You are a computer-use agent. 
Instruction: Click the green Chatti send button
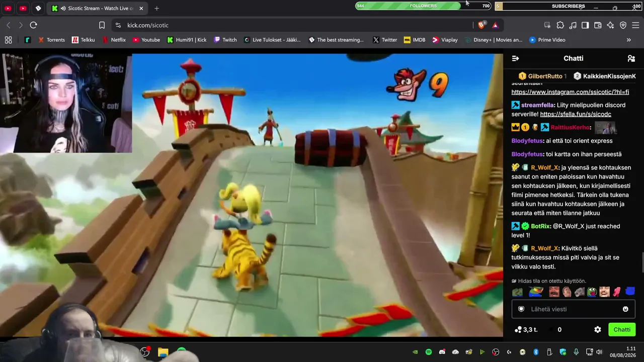(622, 330)
